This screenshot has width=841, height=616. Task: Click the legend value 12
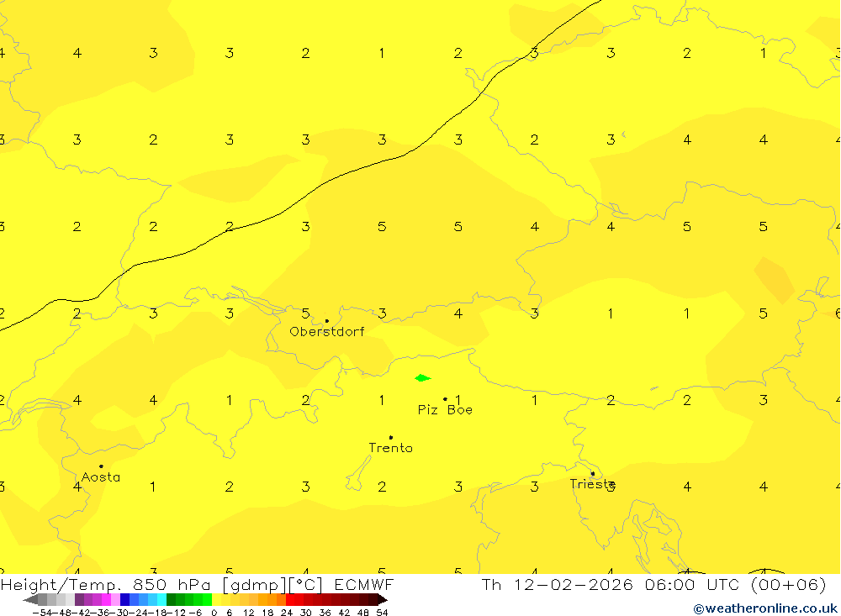[248, 613]
